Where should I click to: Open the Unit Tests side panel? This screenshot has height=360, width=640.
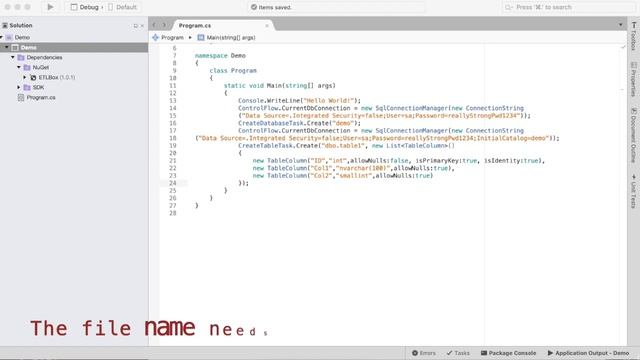[x=633, y=191]
